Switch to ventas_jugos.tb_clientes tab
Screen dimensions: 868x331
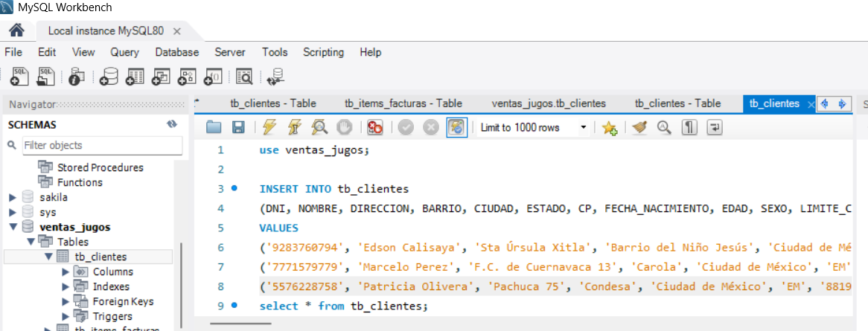pyautogui.click(x=549, y=103)
